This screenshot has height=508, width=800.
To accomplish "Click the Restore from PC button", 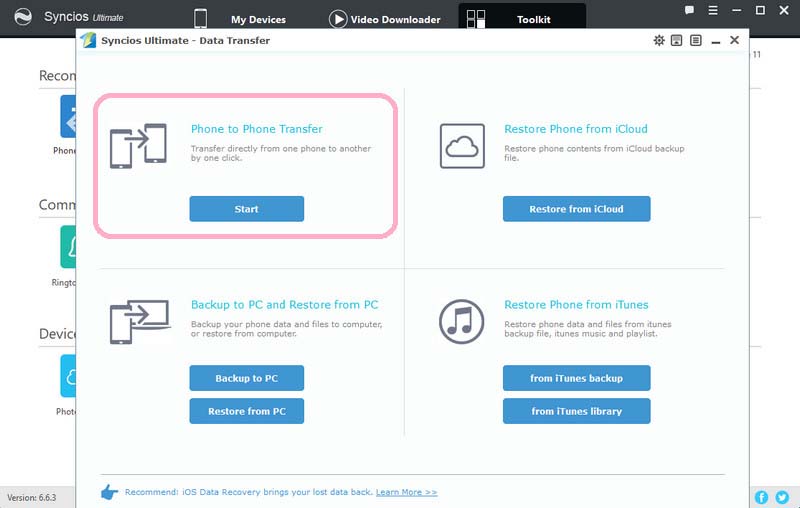I will (x=246, y=411).
